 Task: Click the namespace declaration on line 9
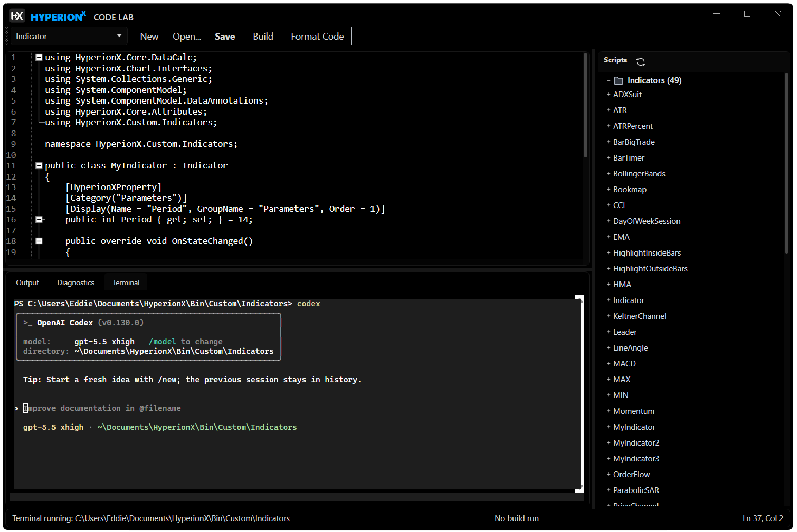[141, 144]
